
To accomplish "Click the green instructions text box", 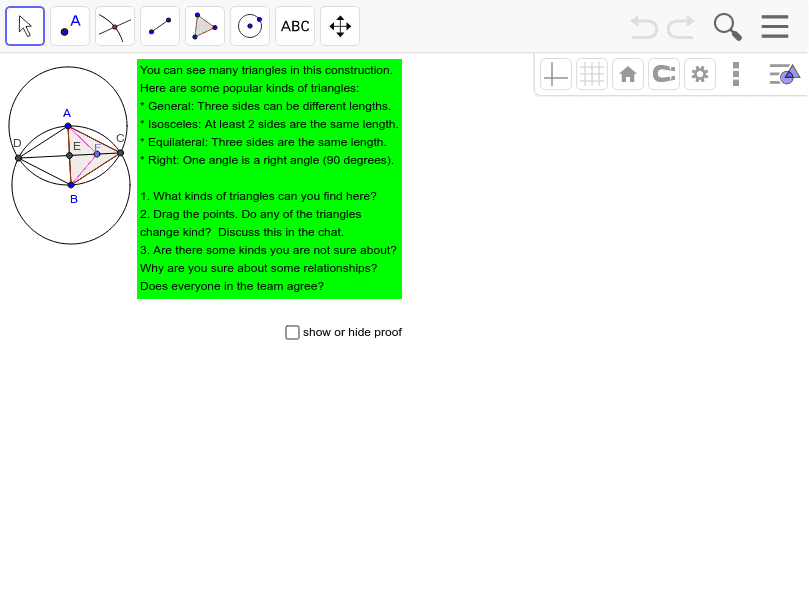I will [269, 179].
